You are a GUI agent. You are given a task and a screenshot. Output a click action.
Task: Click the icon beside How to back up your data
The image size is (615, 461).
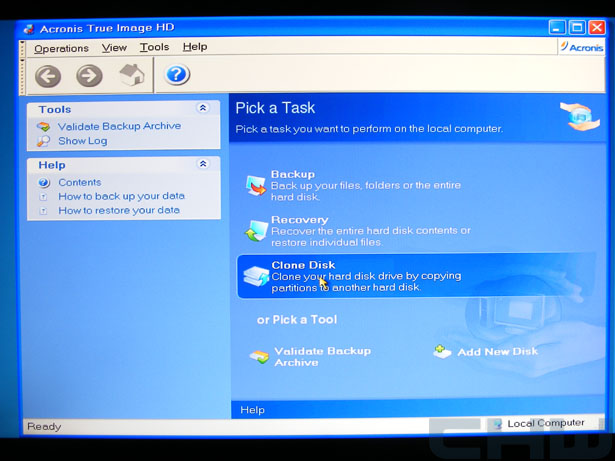pyautogui.click(x=44, y=197)
